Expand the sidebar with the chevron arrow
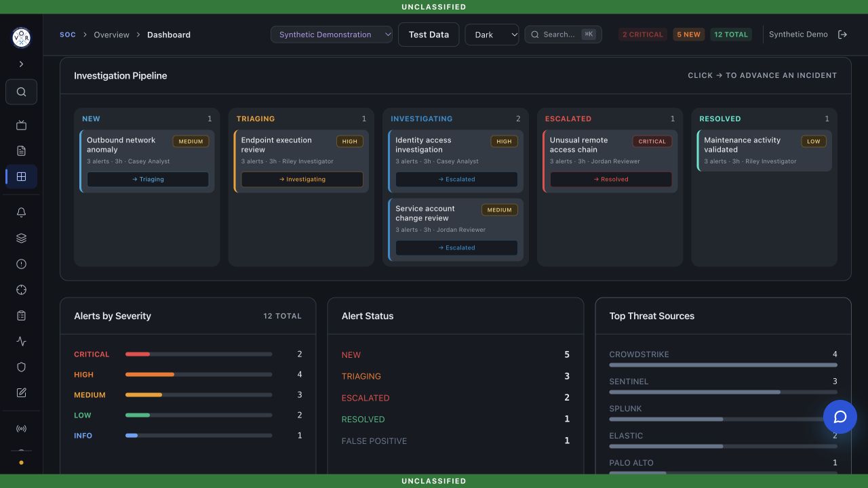The image size is (868, 488). (x=21, y=64)
